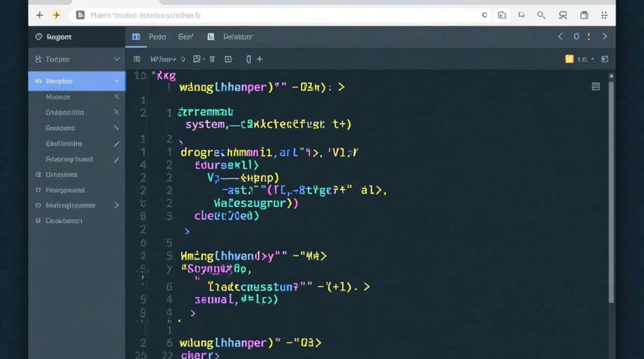The width and height of the screenshot is (644, 359).
Task: Click the vertical dots icon in header
Action: coord(589,36)
